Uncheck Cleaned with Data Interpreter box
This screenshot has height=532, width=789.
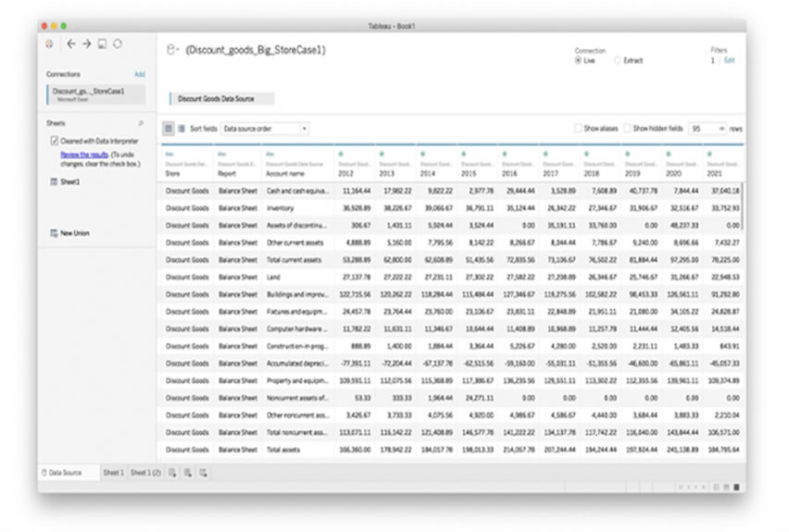[55, 141]
